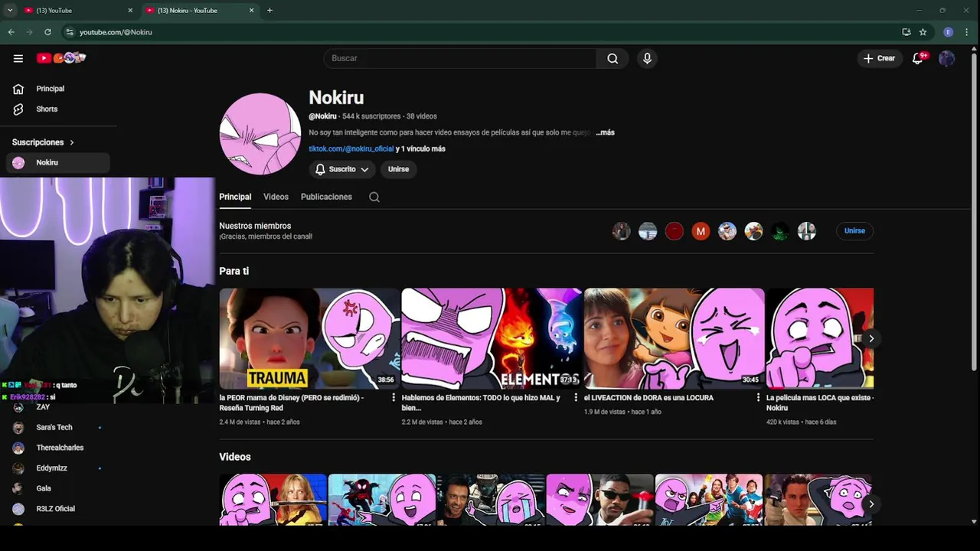Viewport: 980px width, 551px height.
Task: Open options for Elementos video
Action: click(x=576, y=398)
